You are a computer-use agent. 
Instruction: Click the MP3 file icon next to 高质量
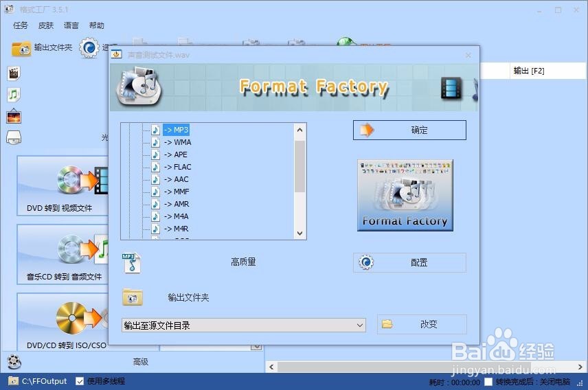click(131, 263)
